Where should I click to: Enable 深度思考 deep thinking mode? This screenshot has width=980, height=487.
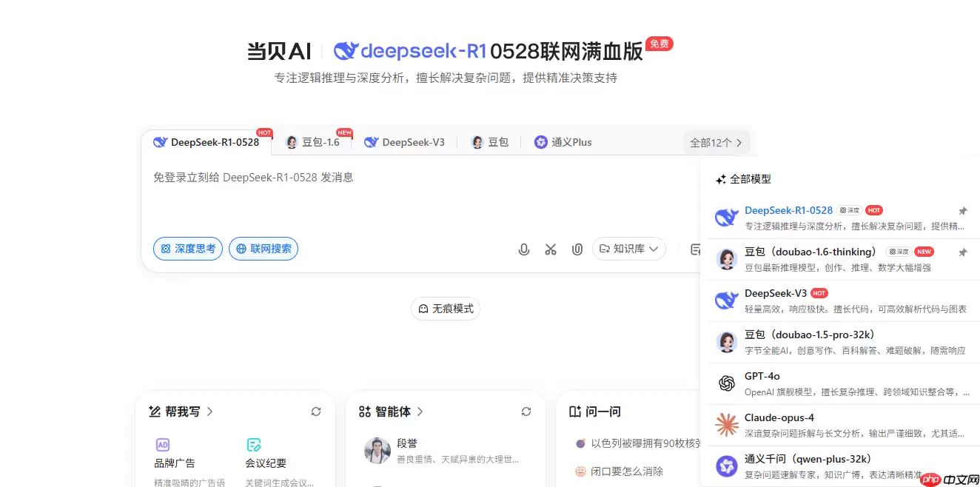point(188,249)
